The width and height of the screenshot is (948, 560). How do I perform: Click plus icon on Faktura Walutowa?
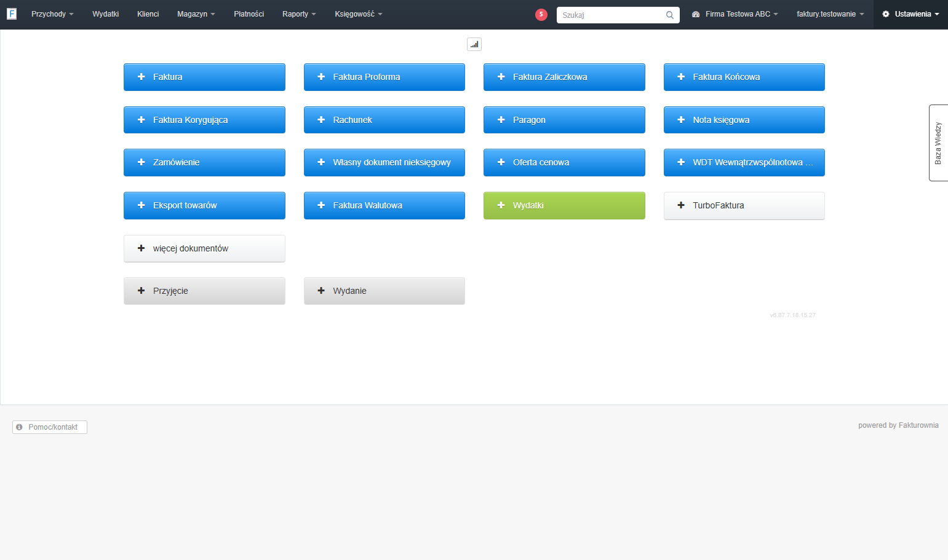pos(321,205)
